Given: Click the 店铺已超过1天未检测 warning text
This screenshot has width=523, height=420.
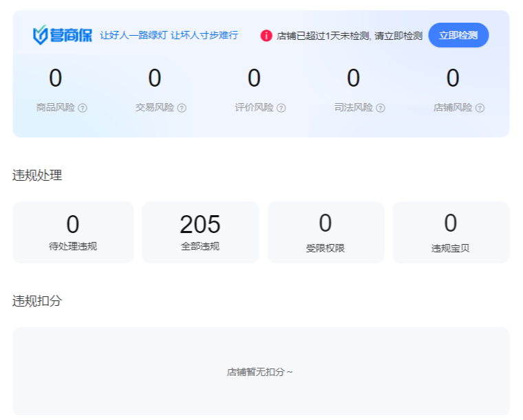Looking at the screenshot, I should click(350, 36).
